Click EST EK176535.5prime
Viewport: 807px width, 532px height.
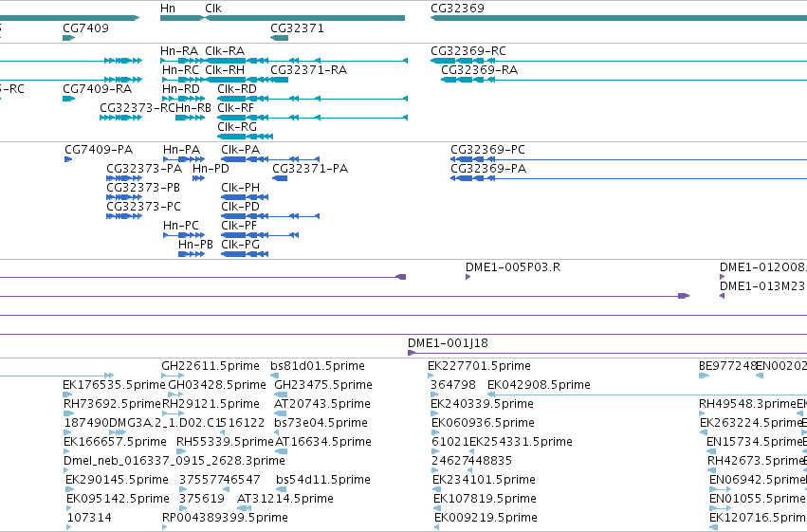(114, 385)
